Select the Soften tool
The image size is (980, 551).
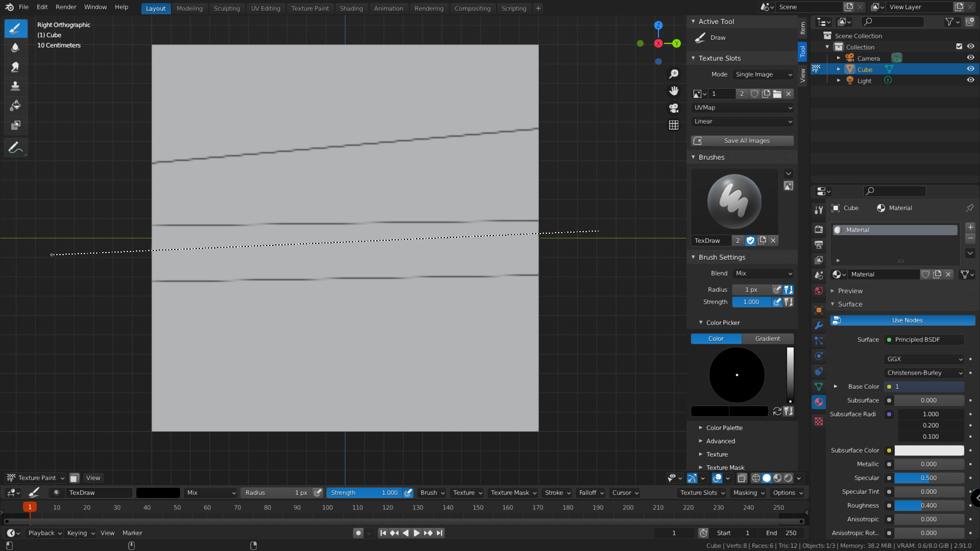coord(16,47)
